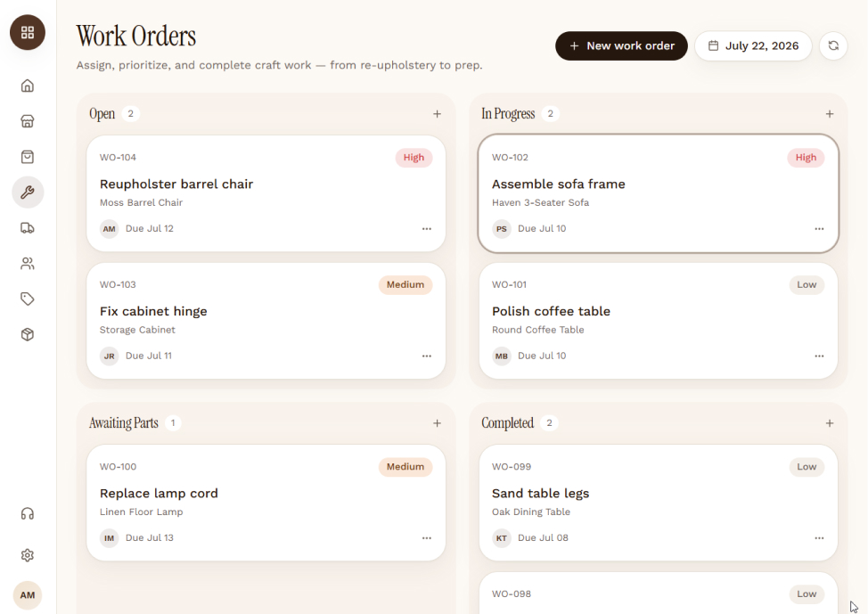Screen dimensions: 868x614
Task: Click the In Progress column heading
Action: pos(508,113)
